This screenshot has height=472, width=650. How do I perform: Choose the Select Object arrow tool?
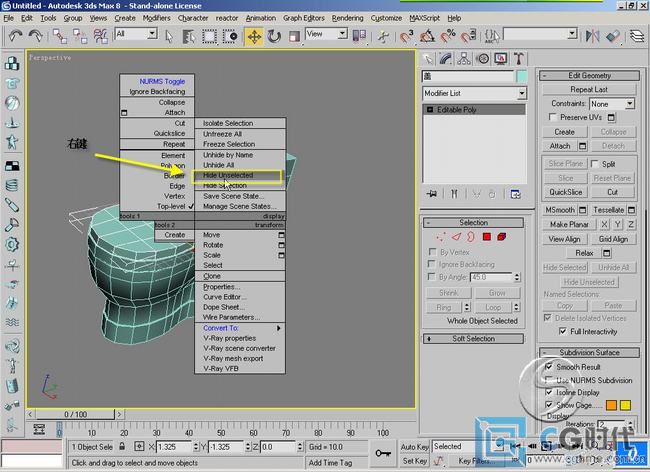click(x=169, y=36)
